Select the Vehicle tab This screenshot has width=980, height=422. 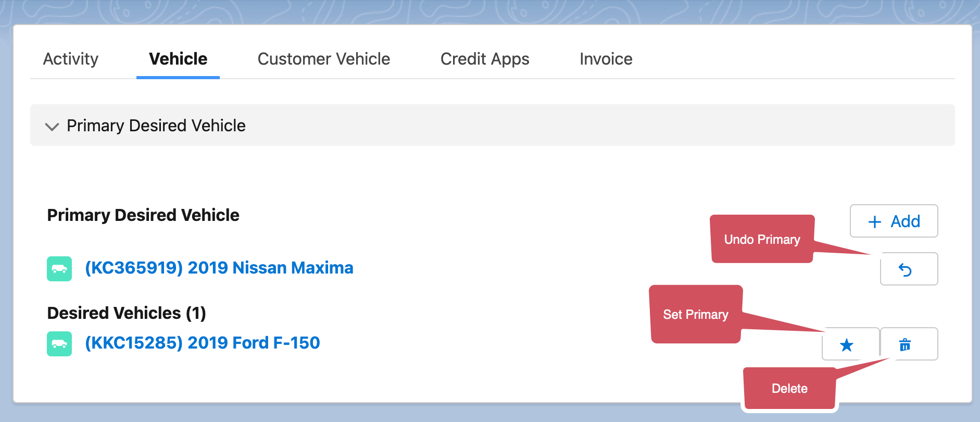(178, 59)
